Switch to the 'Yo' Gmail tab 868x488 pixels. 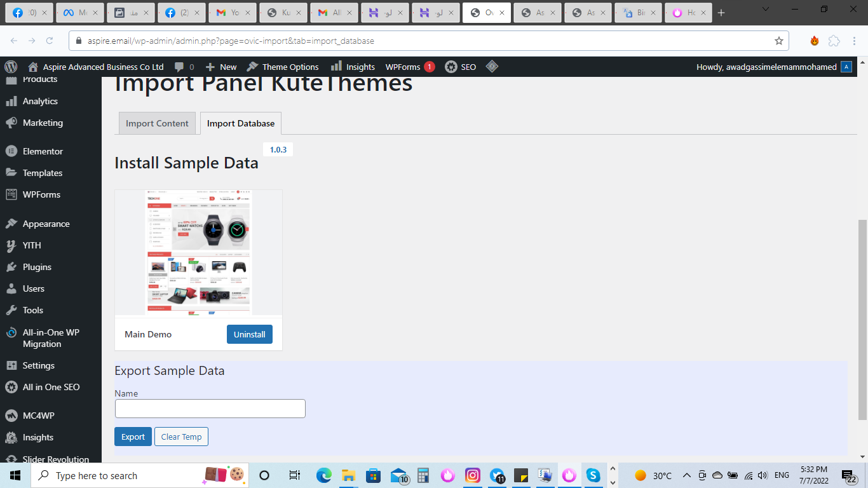(x=233, y=13)
